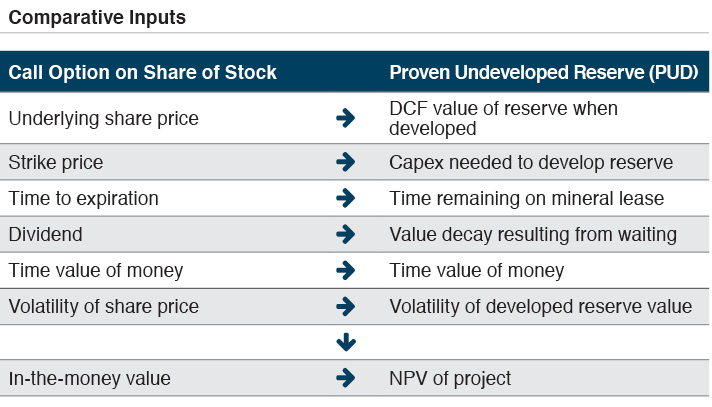
Task: Select the Call Option on Share of Stock header
Action: pos(142,72)
